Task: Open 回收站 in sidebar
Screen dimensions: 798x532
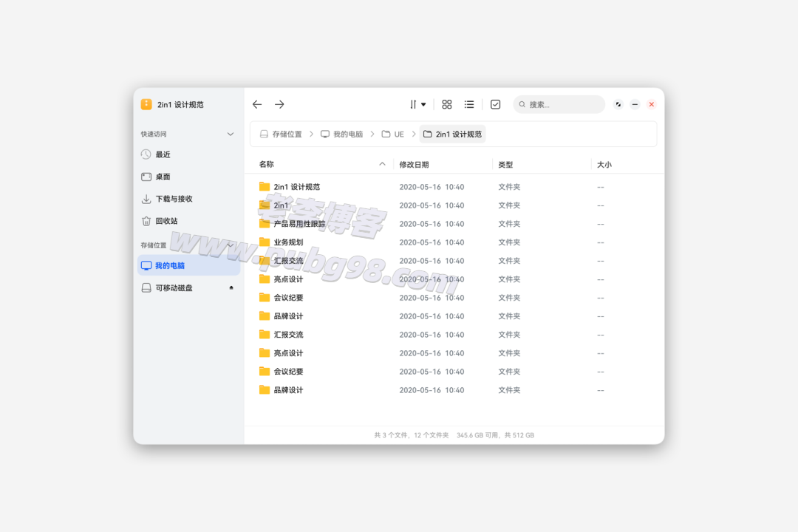Action: [x=188, y=221]
